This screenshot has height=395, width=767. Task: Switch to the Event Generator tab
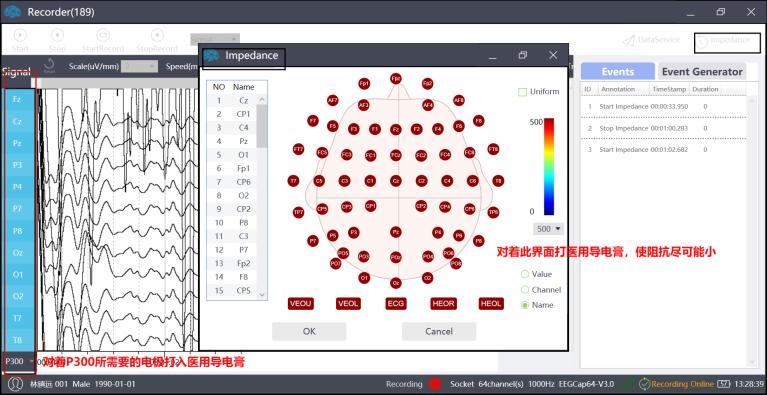pyautogui.click(x=702, y=72)
